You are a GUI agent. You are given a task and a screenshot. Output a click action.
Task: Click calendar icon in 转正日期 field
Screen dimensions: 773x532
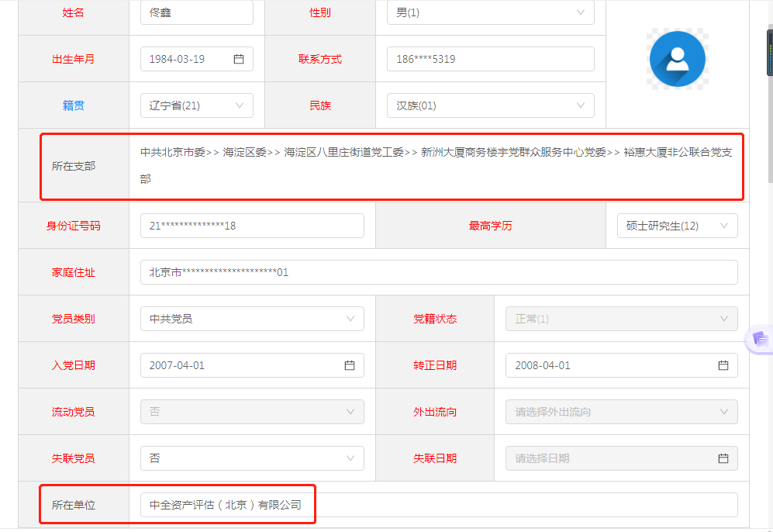[x=723, y=365]
